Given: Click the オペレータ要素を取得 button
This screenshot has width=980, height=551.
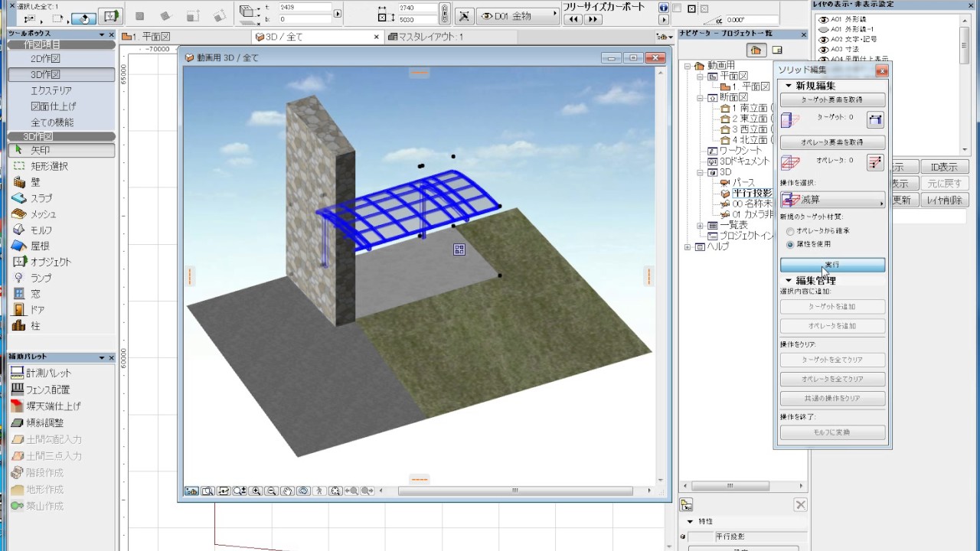Looking at the screenshot, I should coord(832,142).
